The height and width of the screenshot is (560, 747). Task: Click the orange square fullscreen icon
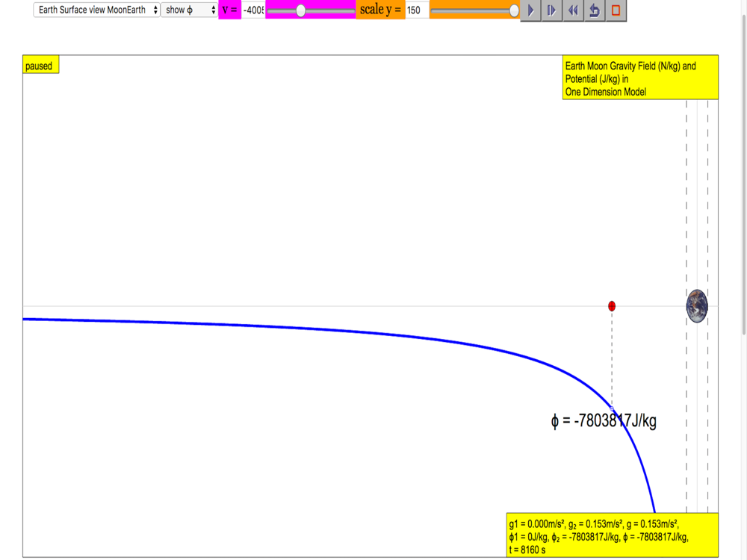(616, 10)
